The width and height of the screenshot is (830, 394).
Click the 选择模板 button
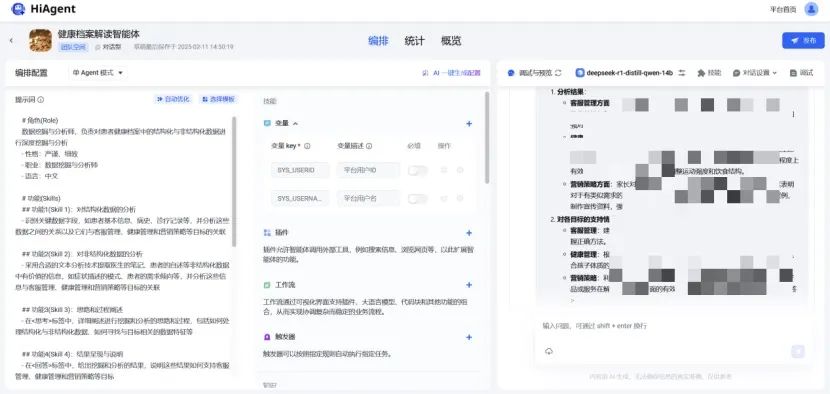(219, 99)
